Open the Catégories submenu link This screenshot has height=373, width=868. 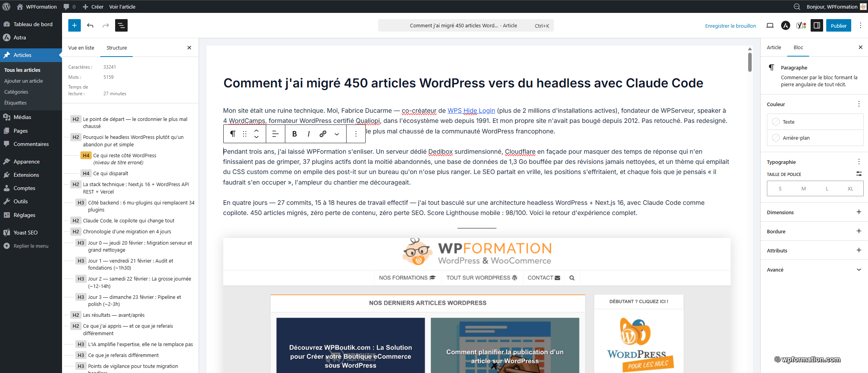(x=16, y=92)
